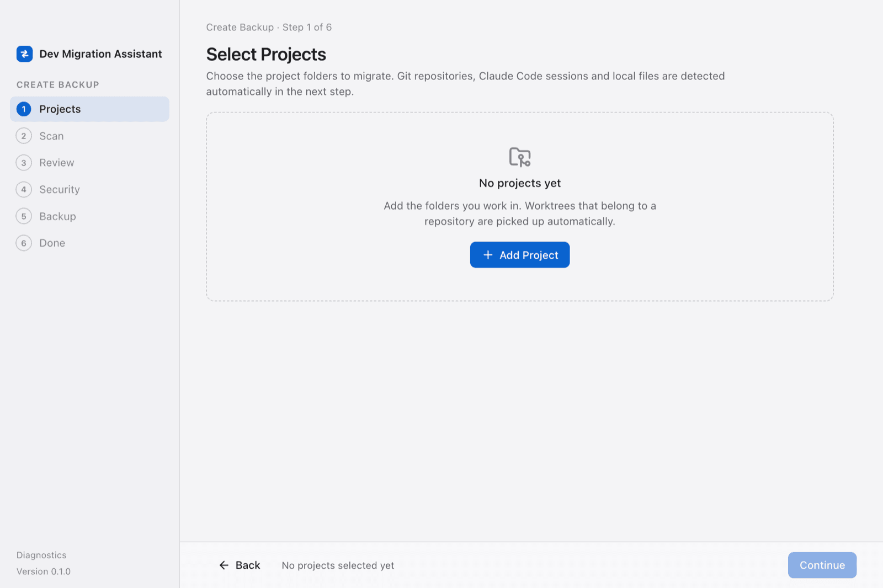This screenshot has height=588, width=883.
Task: Click the step 6 number circle
Action: [24, 243]
